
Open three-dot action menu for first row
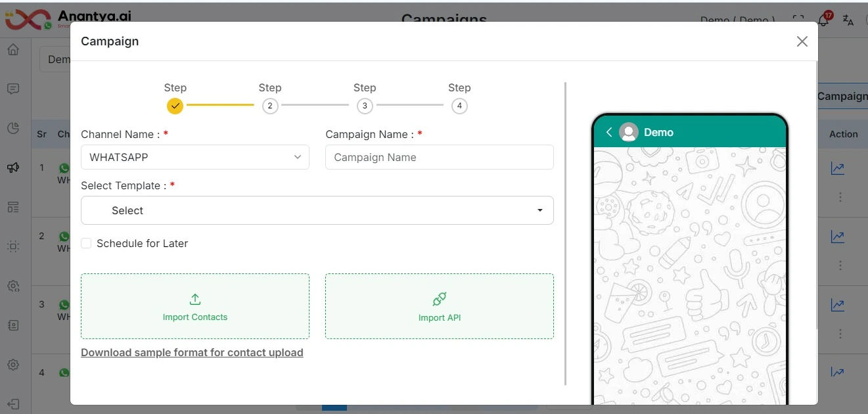pyautogui.click(x=840, y=196)
